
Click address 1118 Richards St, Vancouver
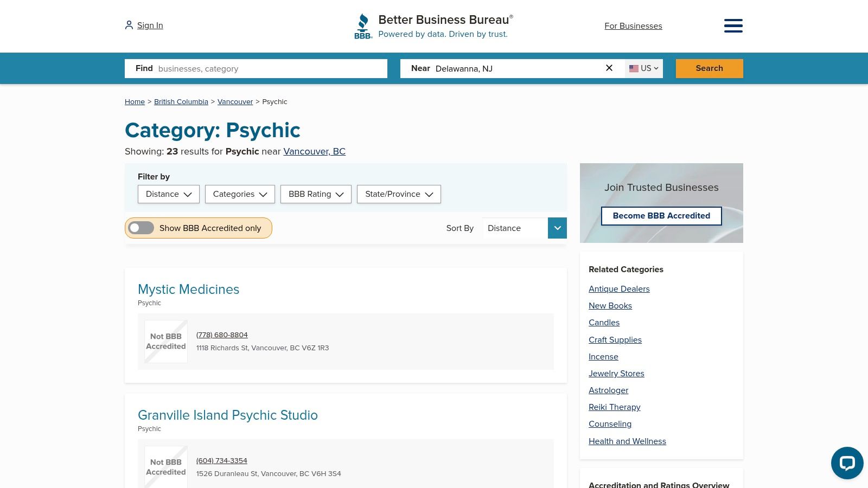pyautogui.click(x=263, y=348)
